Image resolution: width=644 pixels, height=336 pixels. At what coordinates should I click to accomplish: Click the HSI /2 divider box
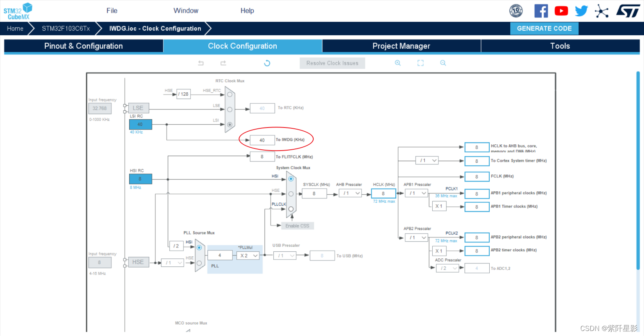(x=176, y=246)
